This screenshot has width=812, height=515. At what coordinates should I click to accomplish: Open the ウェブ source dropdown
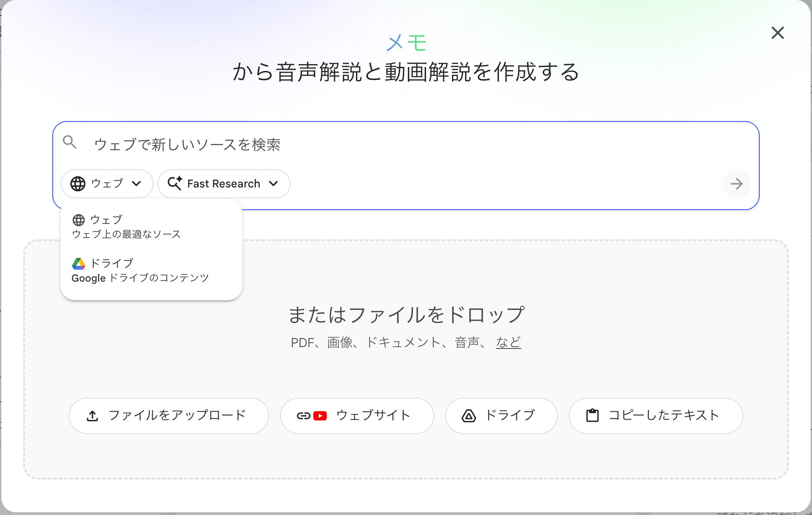tap(106, 184)
